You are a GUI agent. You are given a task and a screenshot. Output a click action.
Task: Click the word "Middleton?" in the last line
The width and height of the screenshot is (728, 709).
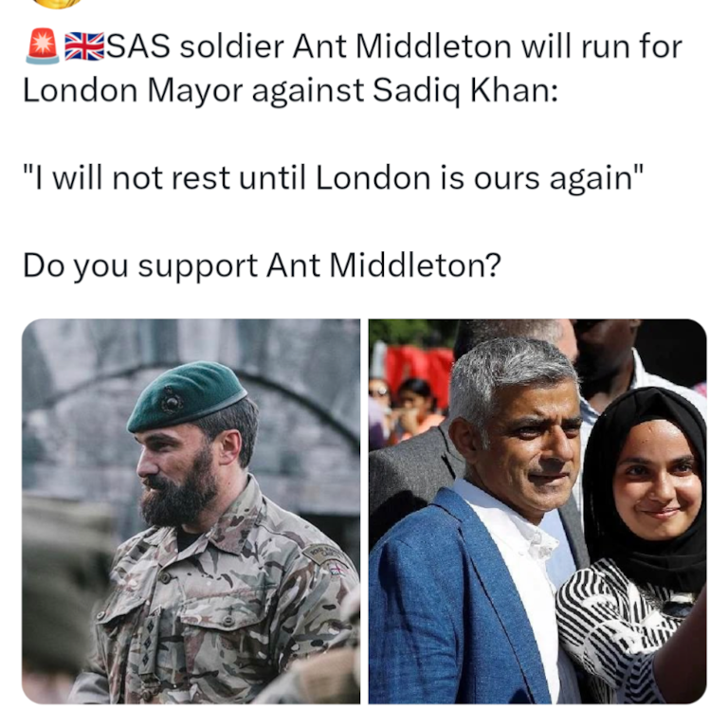tap(415, 265)
